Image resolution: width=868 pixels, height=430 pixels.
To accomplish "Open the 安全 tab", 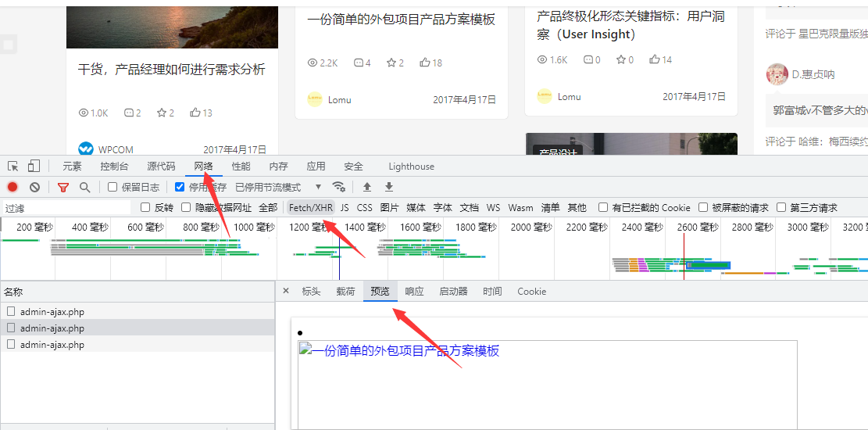I will coord(354,167).
